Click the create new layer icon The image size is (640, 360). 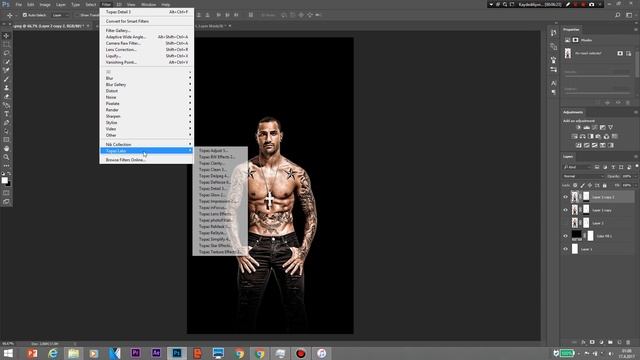click(619, 342)
